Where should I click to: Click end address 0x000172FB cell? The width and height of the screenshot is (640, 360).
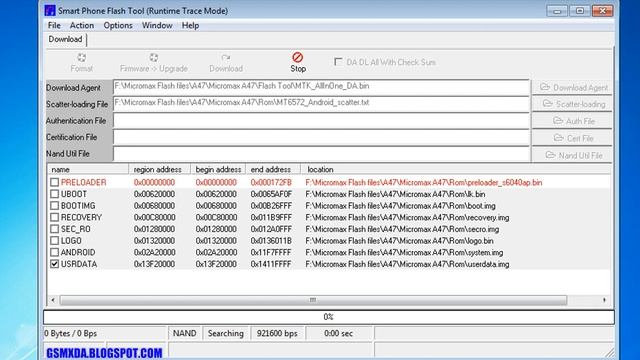(x=271, y=182)
